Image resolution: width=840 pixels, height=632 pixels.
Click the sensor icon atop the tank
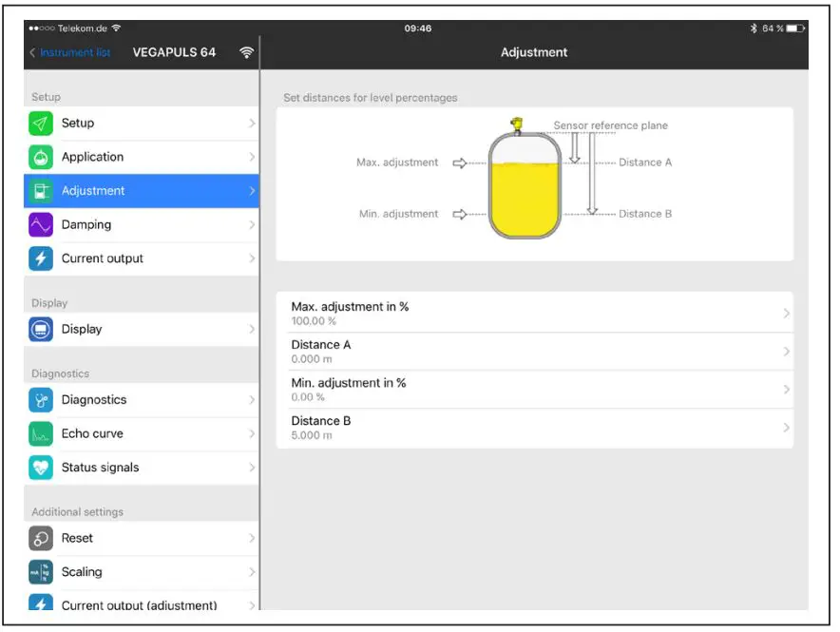point(516,124)
